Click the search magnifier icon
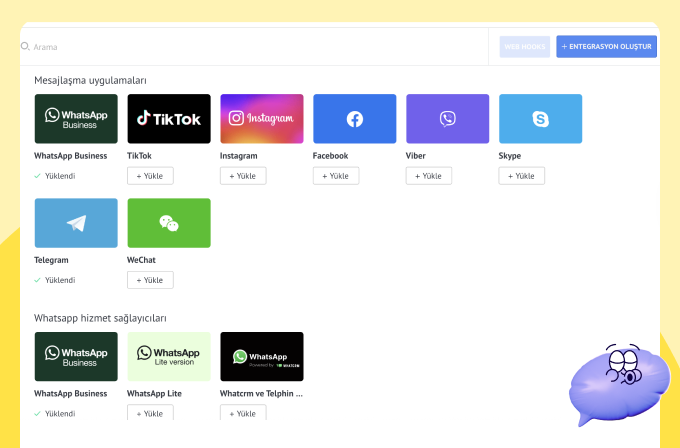The width and height of the screenshot is (680, 448). tap(25, 46)
